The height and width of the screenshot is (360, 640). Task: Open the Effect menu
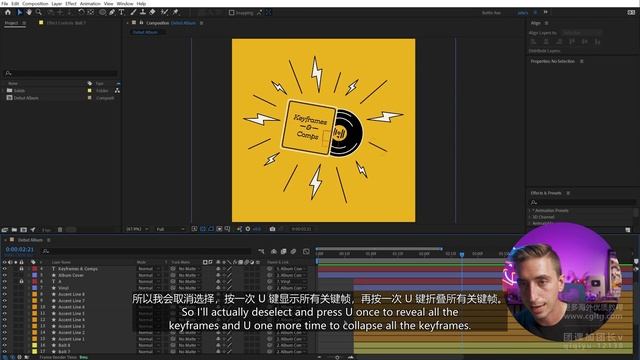tap(71, 3)
